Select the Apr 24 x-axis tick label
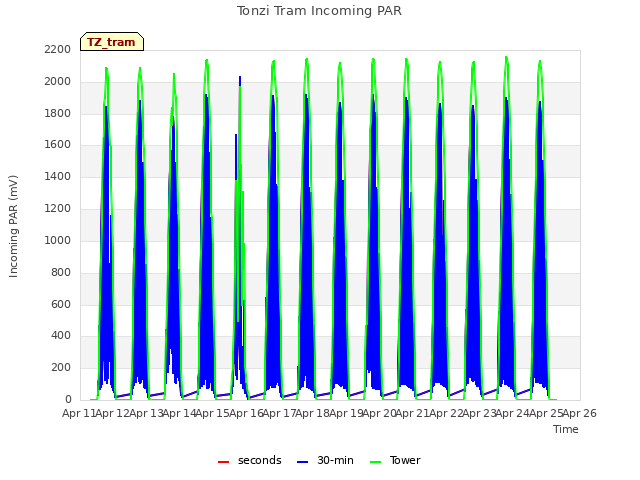 tap(513, 413)
